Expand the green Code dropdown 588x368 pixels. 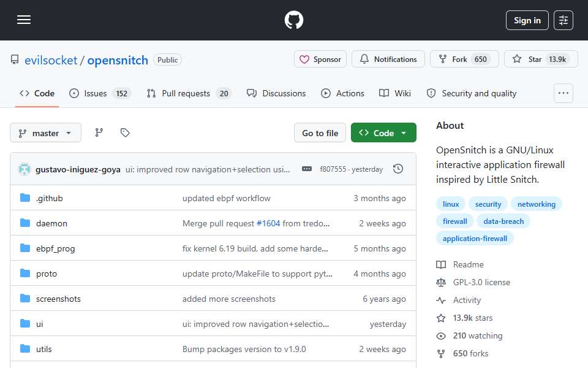[383, 133]
